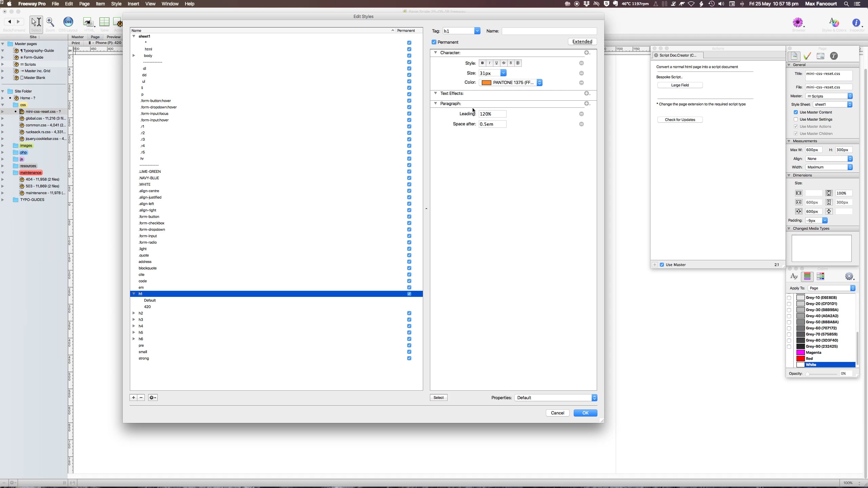The width and height of the screenshot is (868, 488).
Task: Uncheck the Permanent checkbox beside Tag
Action: point(434,42)
